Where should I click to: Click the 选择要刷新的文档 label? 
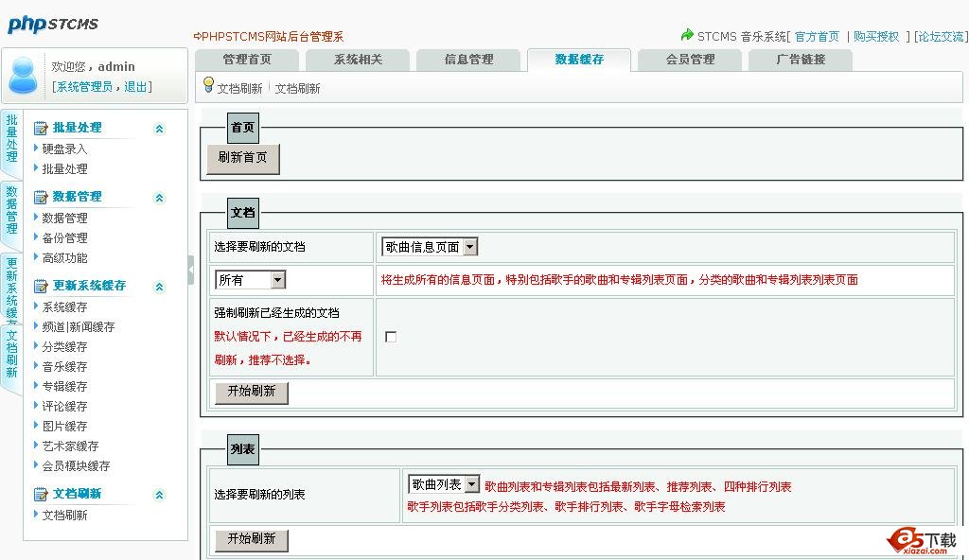259,247
